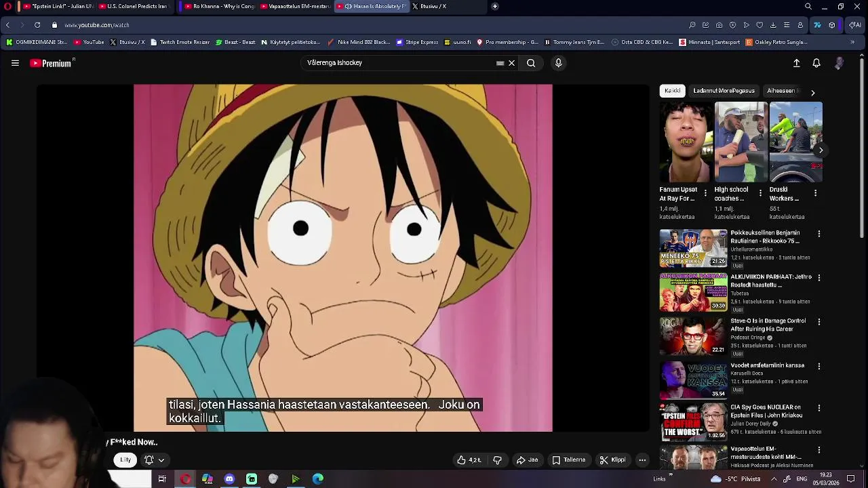
Task: Open CIA Spy Goes NUCLEAR video
Action: pos(766,411)
